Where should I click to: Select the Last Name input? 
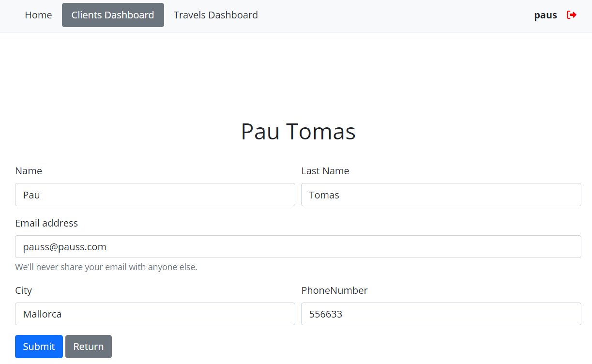coord(441,195)
